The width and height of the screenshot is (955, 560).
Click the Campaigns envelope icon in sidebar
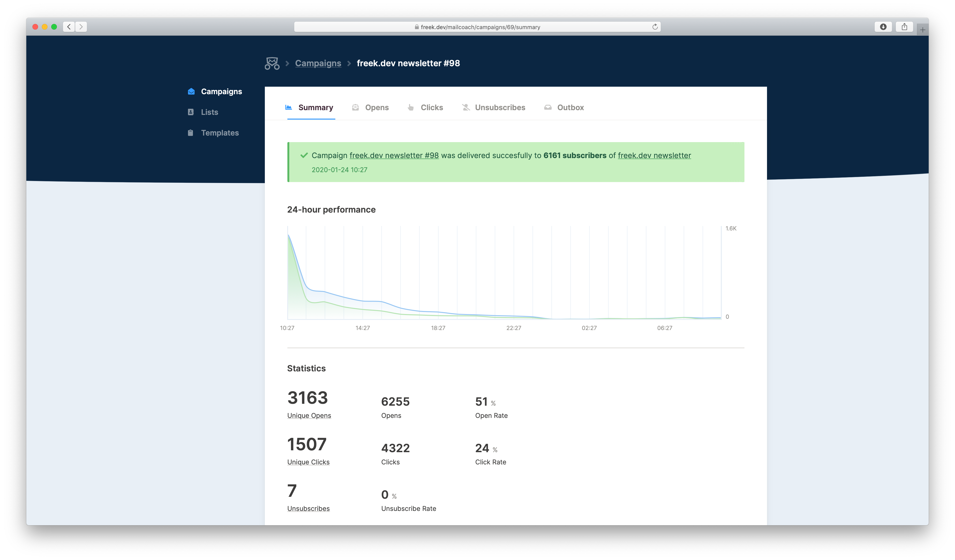pos(191,91)
